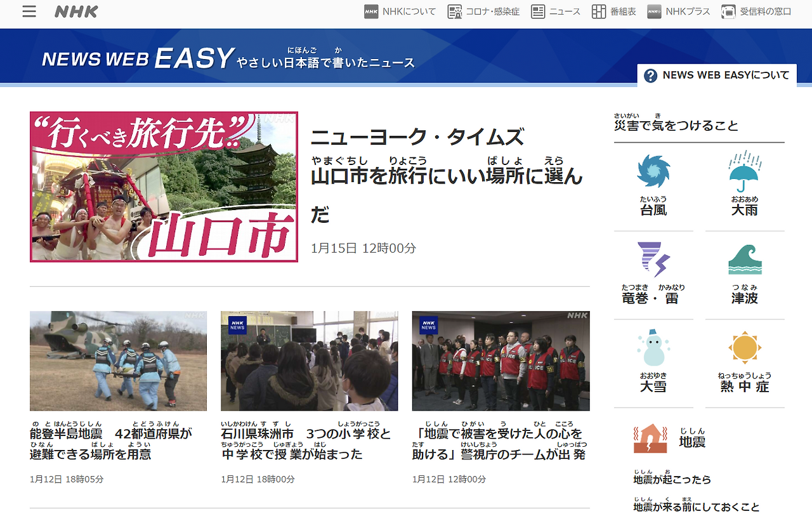Viewport: 812px width, 523px height.
Task: Click the 番組表 grid icon
Action: [x=599, y=11]
